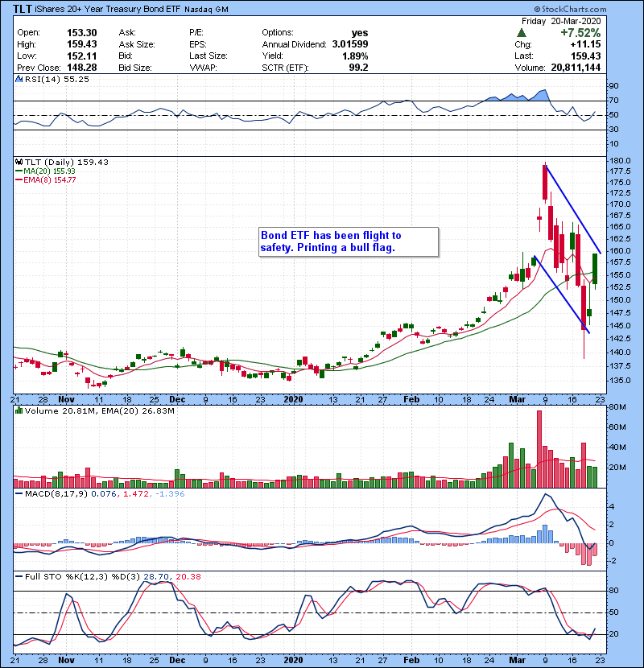644x668 pixels.
Task: Click the Annual Dividend value 3.01599
Action: pos(350,44)
